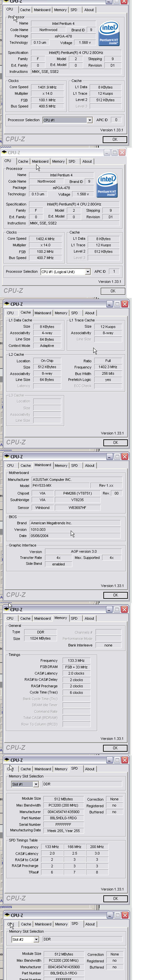Click the VT8235 southbridge value
Viewport: 150px width, 980px height.
[78, 500]
